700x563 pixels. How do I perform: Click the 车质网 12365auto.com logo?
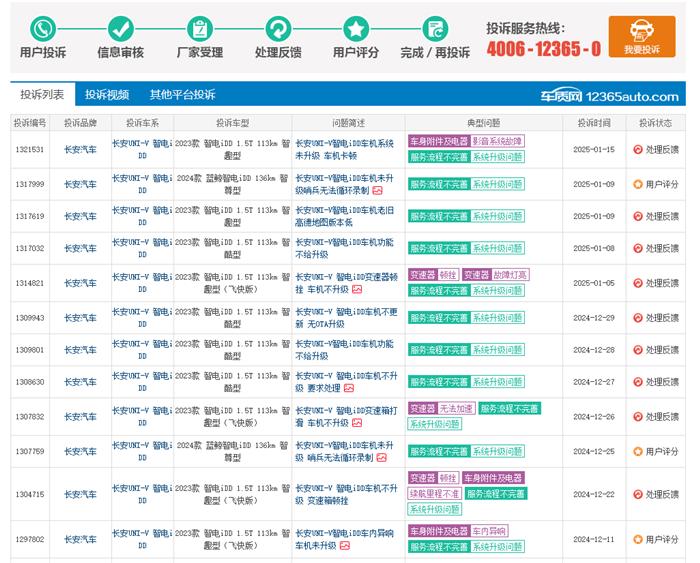pos(610,96)
